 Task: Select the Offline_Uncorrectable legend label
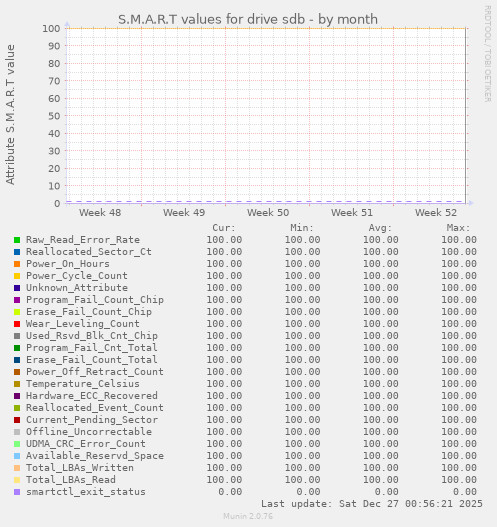(x=89, y=432)
